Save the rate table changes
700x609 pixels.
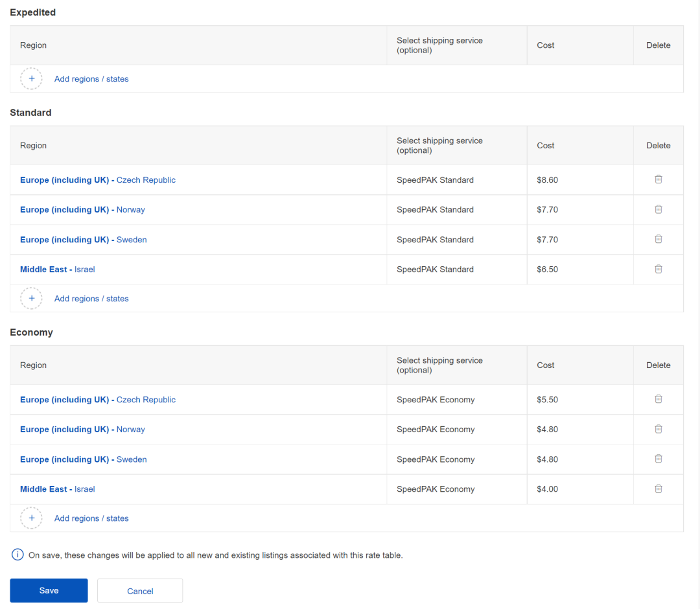[49, 590]
